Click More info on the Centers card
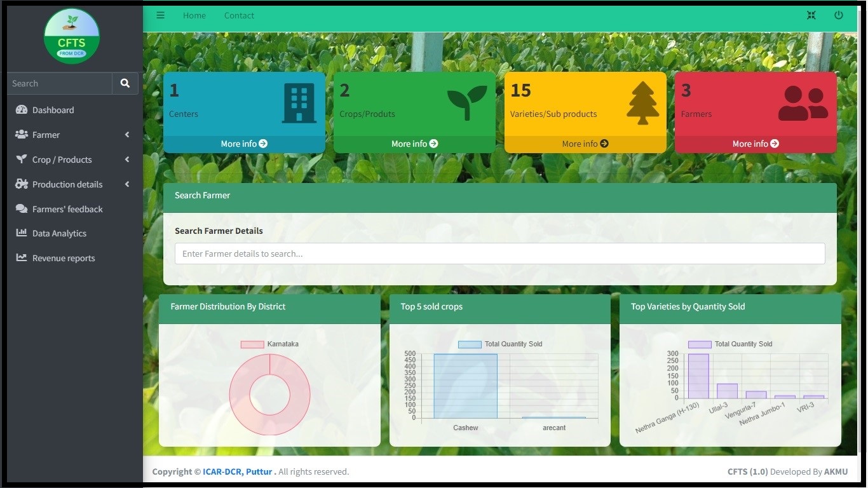This screenshot has width=868, height=488. [243, 144]
